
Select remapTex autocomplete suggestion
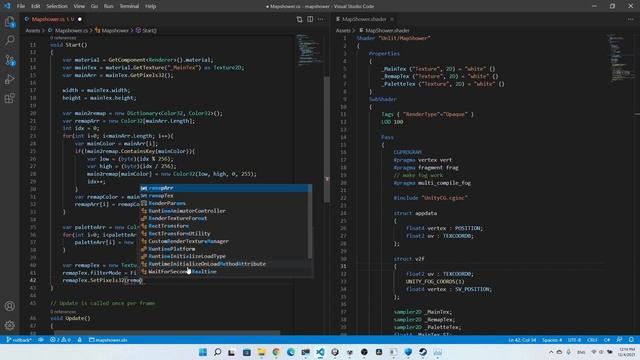(226, 196)
